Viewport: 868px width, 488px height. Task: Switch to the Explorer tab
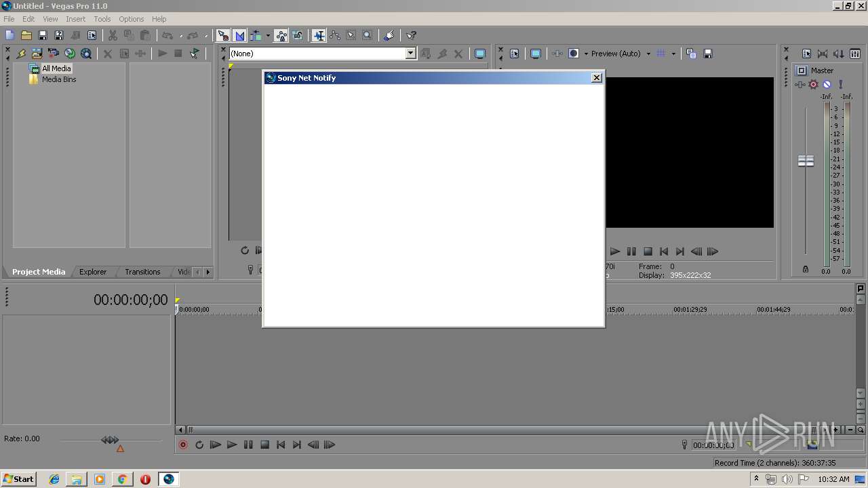[93, 272]
